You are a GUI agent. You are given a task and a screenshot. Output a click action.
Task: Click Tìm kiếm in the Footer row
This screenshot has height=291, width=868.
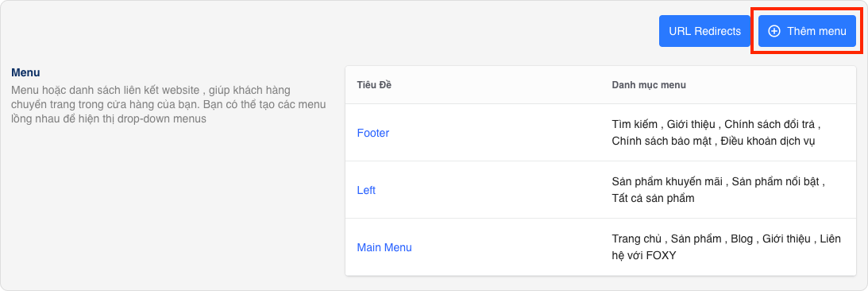click(635, 123)
